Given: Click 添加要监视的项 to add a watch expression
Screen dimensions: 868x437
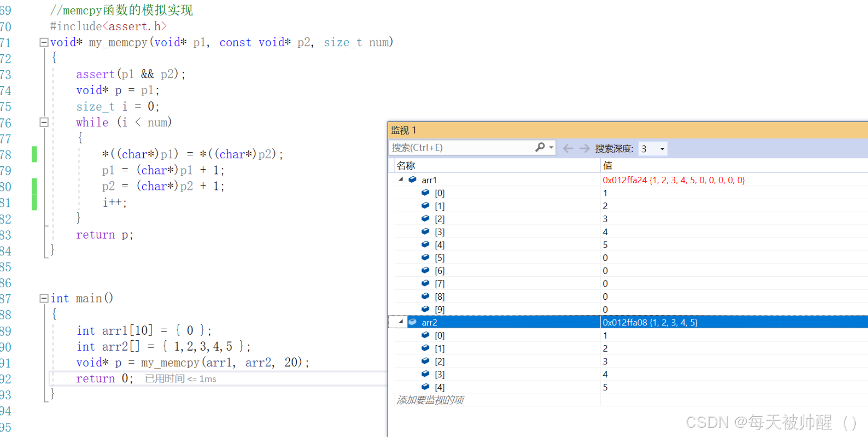Looking at the screenshot, I should [430, 399].
